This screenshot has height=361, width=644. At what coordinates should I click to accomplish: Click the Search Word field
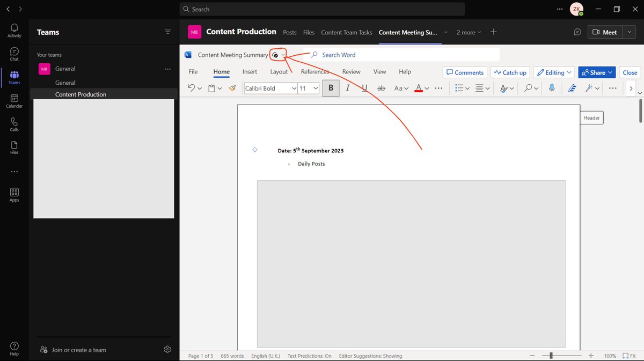click(x=401, y=55)
